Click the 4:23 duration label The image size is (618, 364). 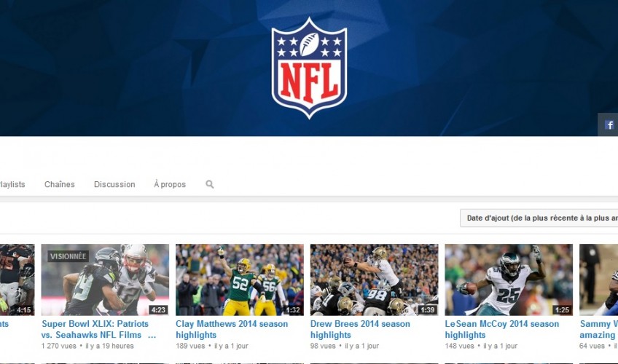click(x=158, y=310)
